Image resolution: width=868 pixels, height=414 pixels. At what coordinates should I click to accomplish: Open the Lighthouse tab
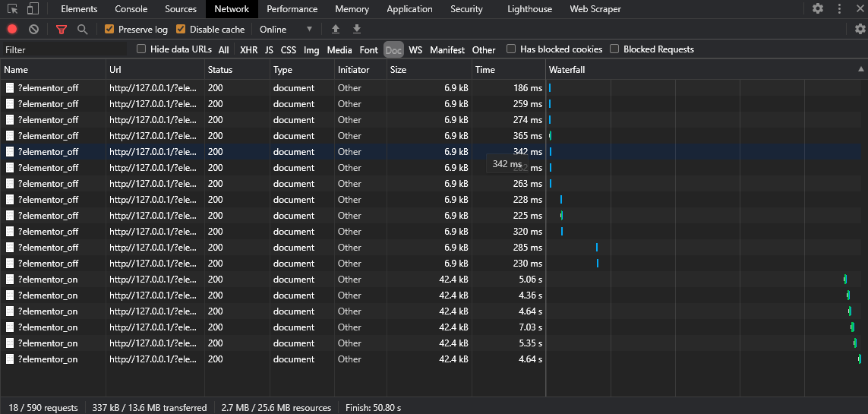pyautogui.click(x=530, y=9)
